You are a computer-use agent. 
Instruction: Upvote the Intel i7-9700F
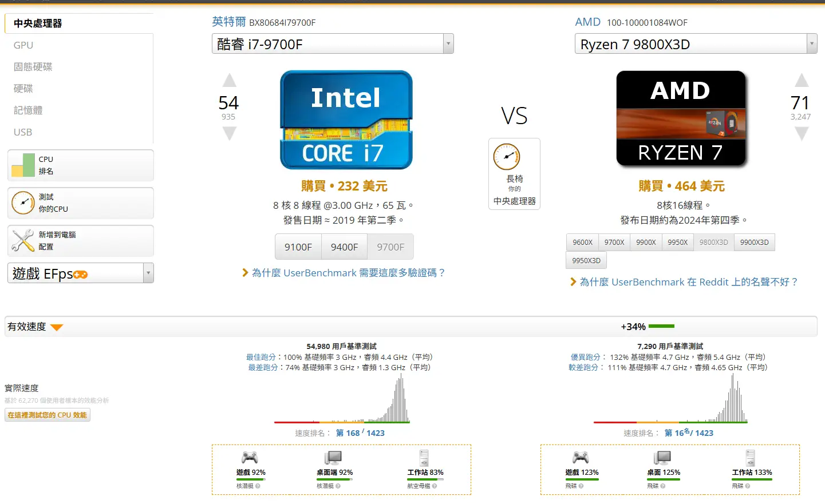[x=229, y=80]
